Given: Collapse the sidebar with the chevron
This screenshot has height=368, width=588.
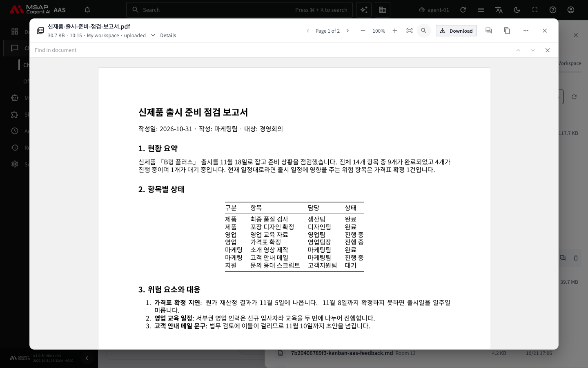Looking at the screenshot, I should tap(87, 358).
